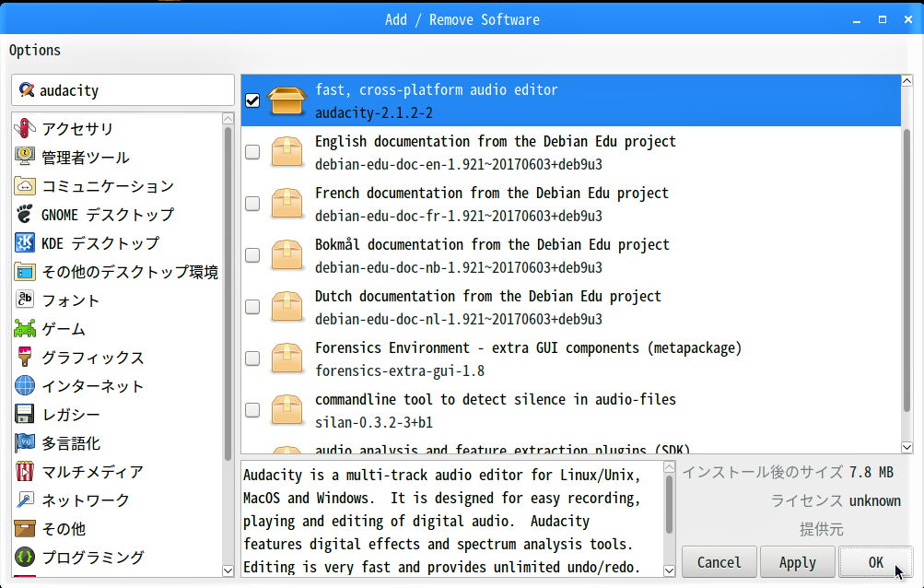Click the category list scrollbar down arrow
Screen dimensions: 924x588
[228, 570]
